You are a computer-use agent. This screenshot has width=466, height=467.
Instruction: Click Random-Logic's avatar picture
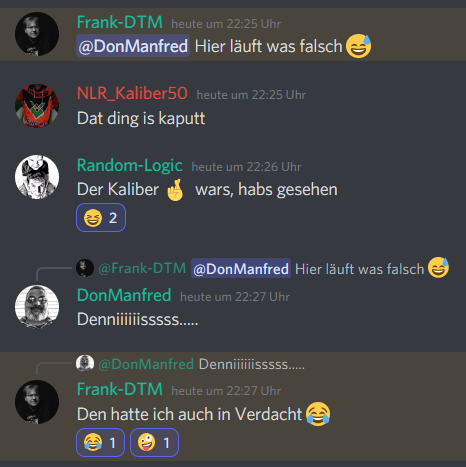point(37,177)
